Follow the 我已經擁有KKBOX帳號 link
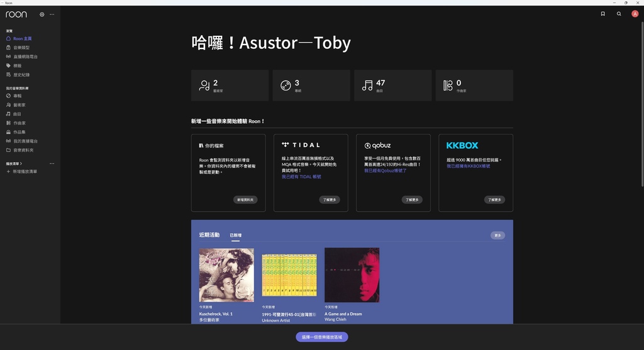Screen dimensions: 644x350 (468, 166)
